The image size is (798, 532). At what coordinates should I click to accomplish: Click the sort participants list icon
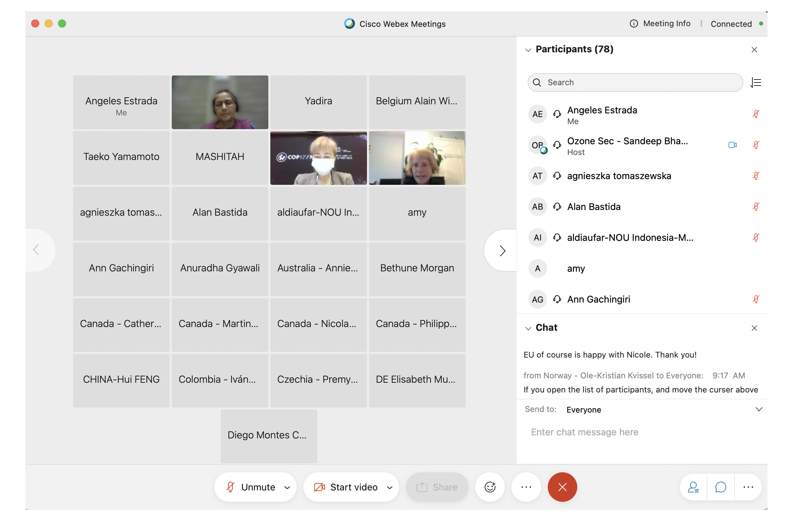click(x=756, y=83)
